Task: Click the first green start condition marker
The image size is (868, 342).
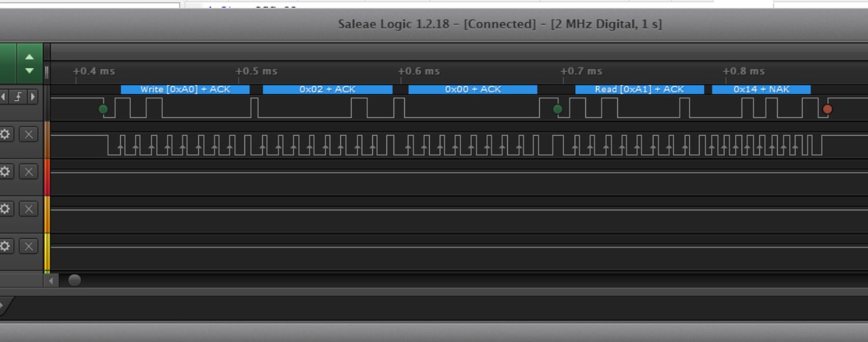Action: [x=104, y=109]
